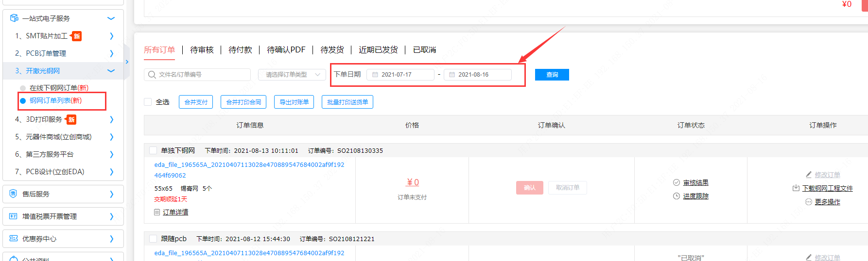
Task: Focus the 文件名/订单编号 search field
Action: click(202, 75)
